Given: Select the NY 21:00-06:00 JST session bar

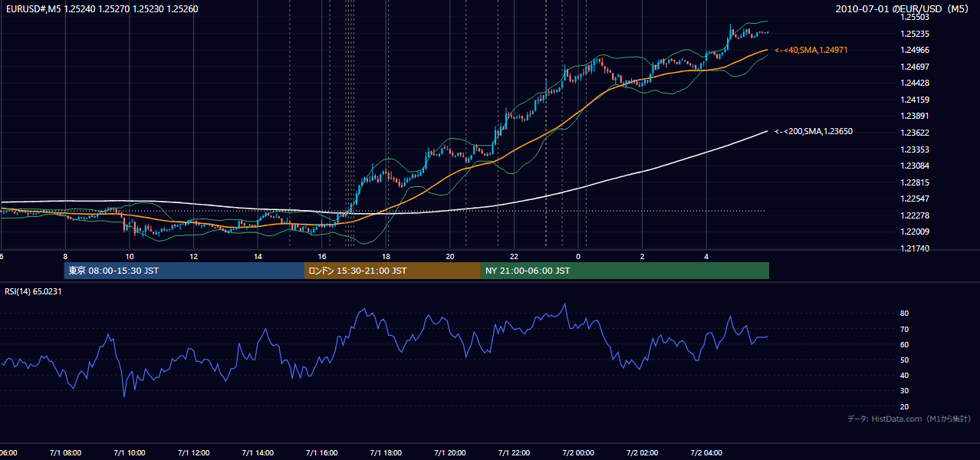Looking at the screenshot, I should (625, 271).
